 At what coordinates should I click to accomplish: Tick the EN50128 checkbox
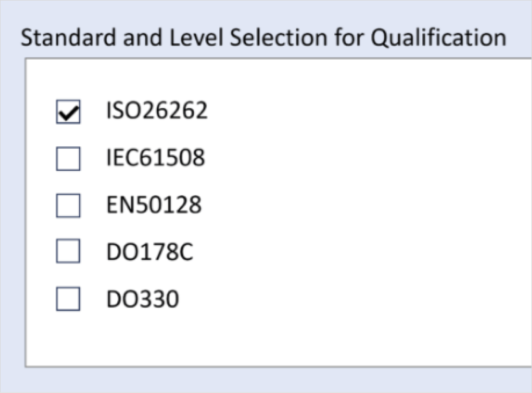[x=68, y=206]
